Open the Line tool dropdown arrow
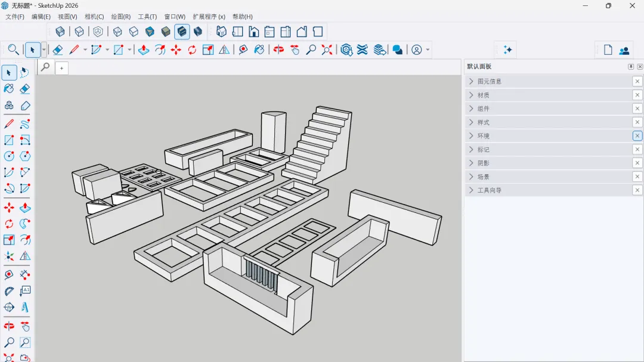644x362 pixels. click(x=85, y=49)
